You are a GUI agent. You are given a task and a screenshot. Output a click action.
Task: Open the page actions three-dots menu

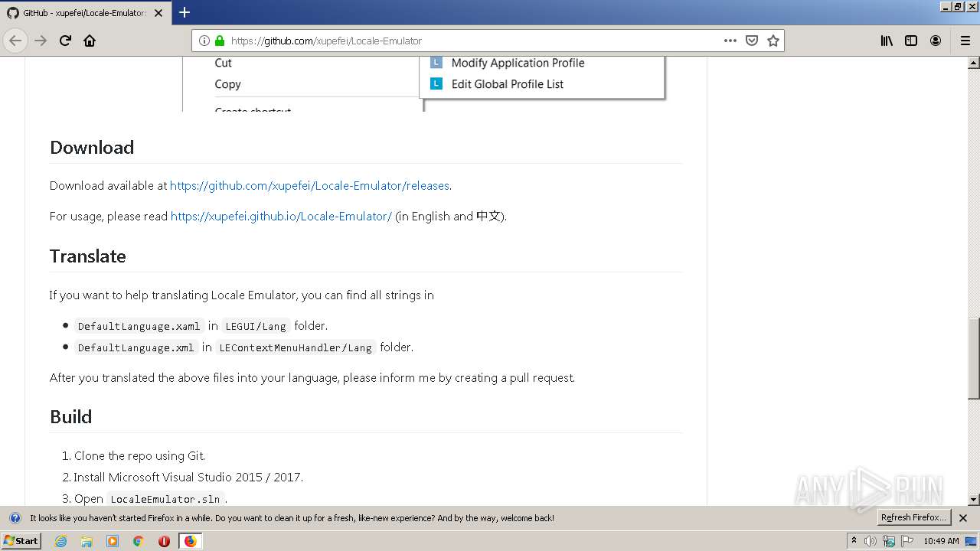point(730,41)
